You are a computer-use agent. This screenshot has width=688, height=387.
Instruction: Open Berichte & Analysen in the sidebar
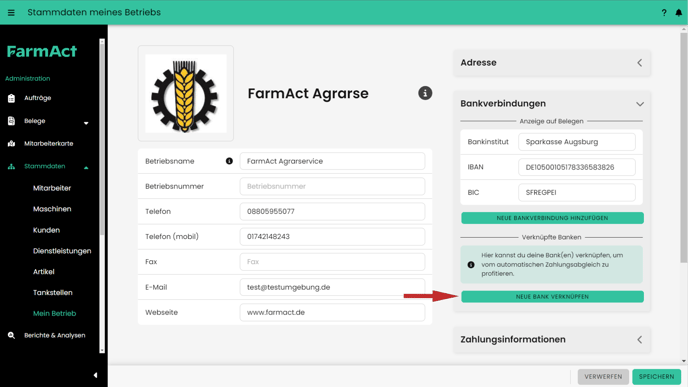pyautogui.click(x=55, y=335)
